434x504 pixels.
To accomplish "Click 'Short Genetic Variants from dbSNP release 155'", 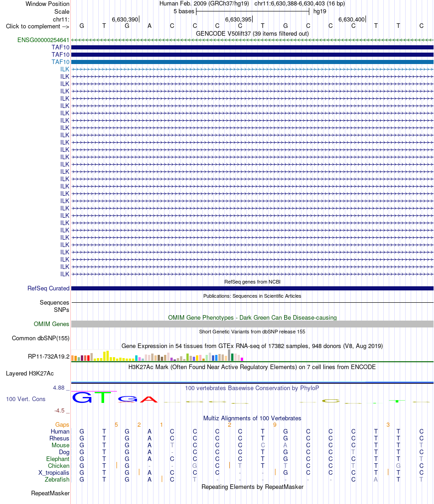I will tap(252, 332).
